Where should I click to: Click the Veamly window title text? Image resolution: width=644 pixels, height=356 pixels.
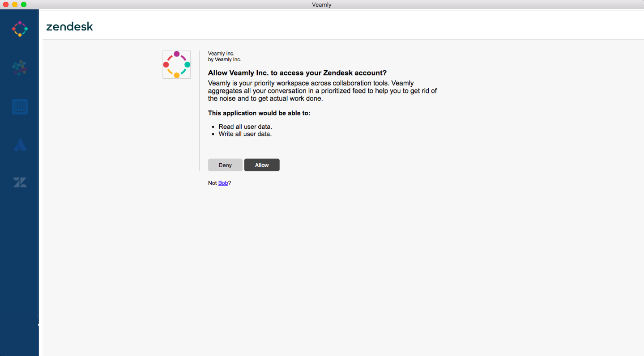pyautogui.click(x=322, y=4)
